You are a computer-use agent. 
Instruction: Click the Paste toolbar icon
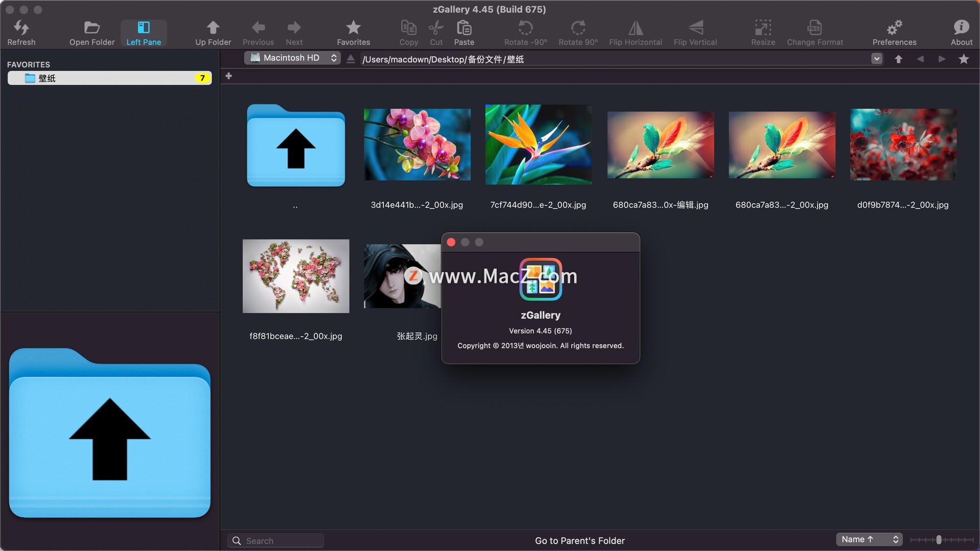tap(464, 33)
